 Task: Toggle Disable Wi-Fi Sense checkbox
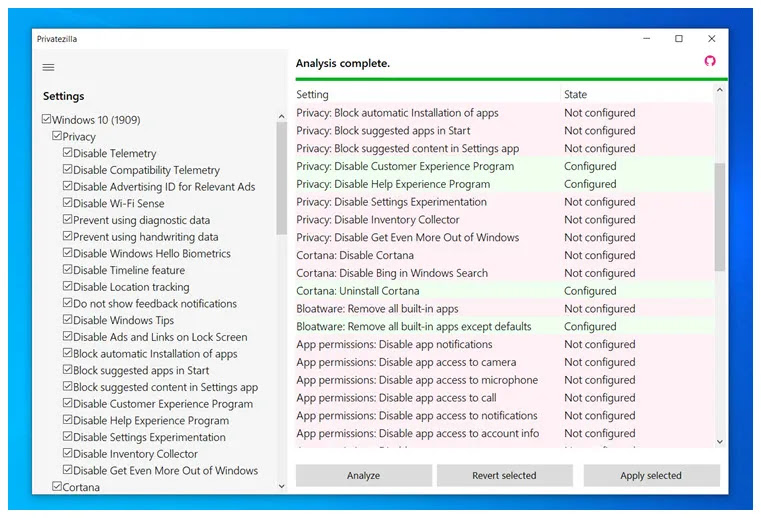click(x=67, y=202)
